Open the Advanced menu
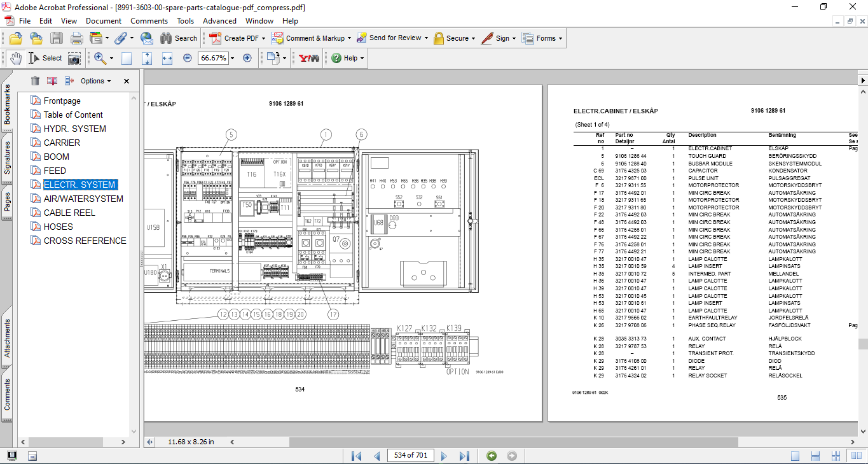Screen dimensions: 868x464 click(x=219, y=21)
